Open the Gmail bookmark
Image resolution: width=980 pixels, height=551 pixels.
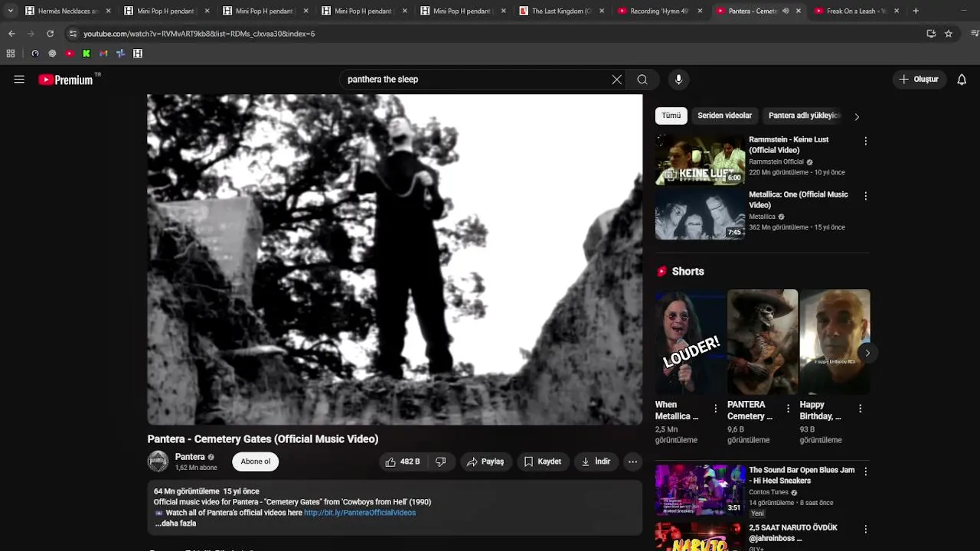tap(103, 54)
